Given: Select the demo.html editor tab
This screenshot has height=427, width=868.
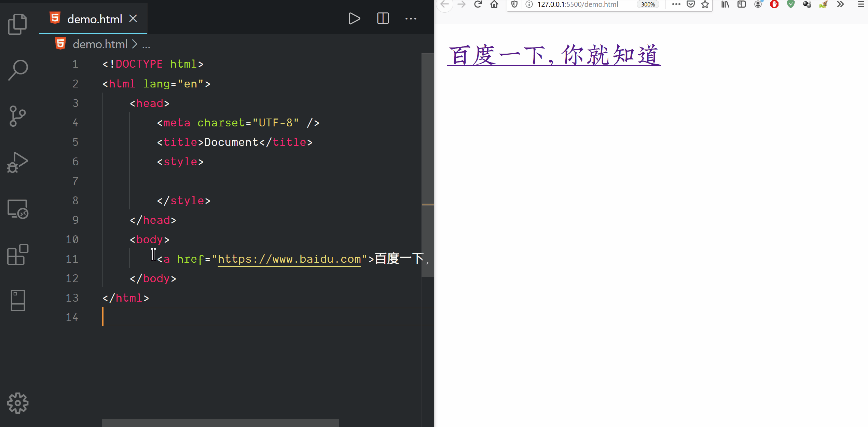Looking at the screenshot, I should click(94, 19).
